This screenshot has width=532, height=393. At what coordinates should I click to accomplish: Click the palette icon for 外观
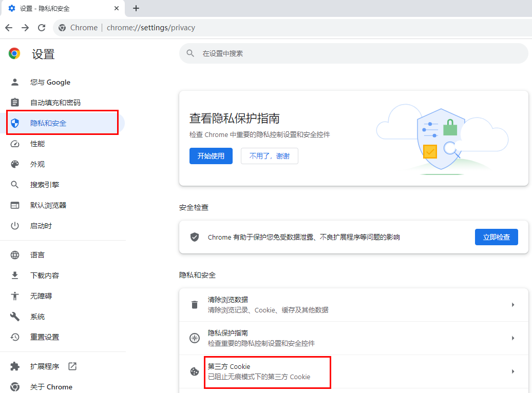tap(15, 164)
